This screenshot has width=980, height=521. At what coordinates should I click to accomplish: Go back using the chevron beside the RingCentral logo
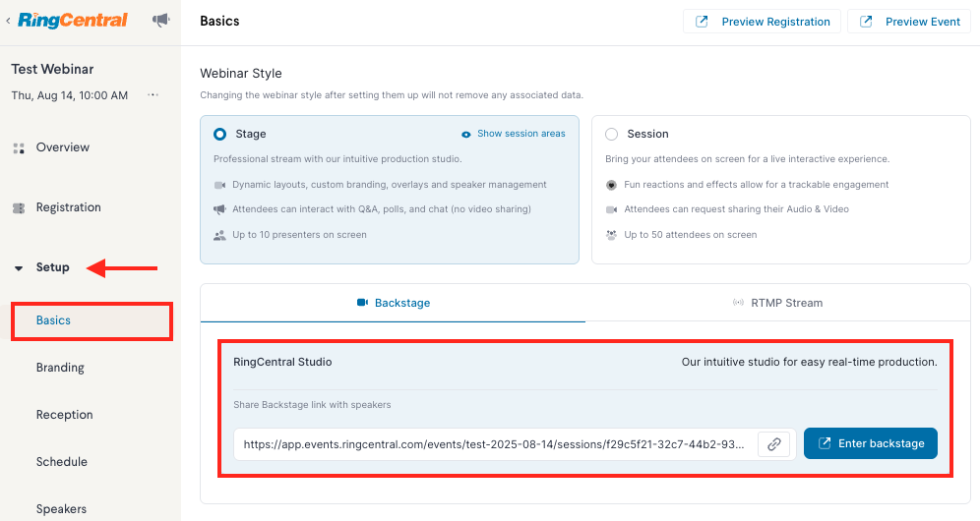[8, 21]
